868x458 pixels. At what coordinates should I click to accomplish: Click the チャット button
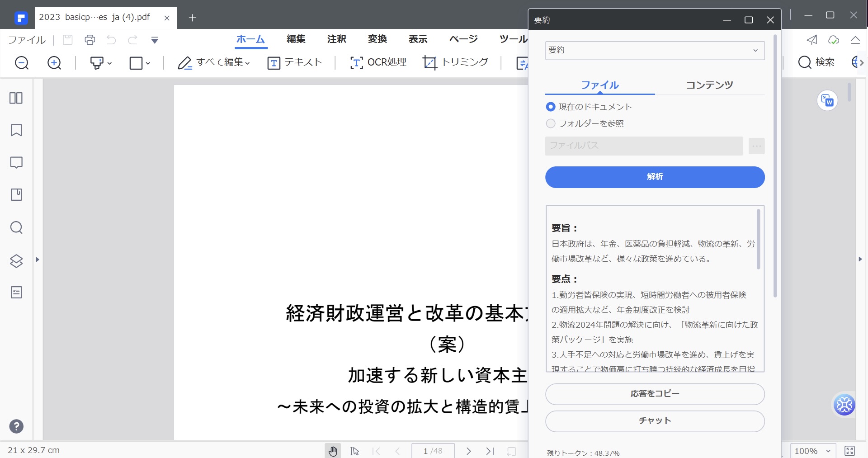pos(655,421)
